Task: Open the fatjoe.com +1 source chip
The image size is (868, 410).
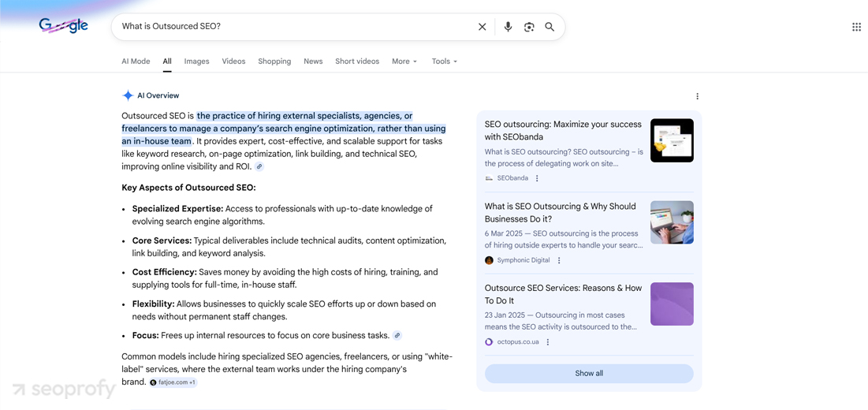Action: 173,382
